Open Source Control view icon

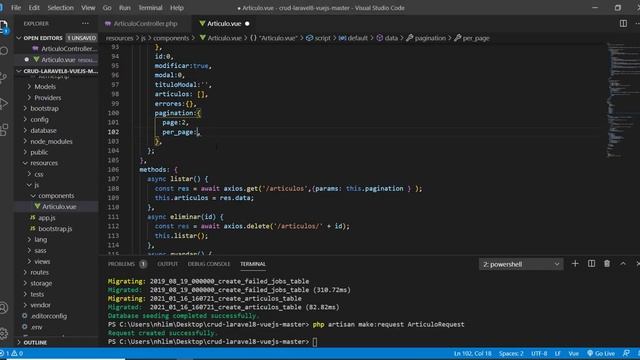(x=4, y=77)
